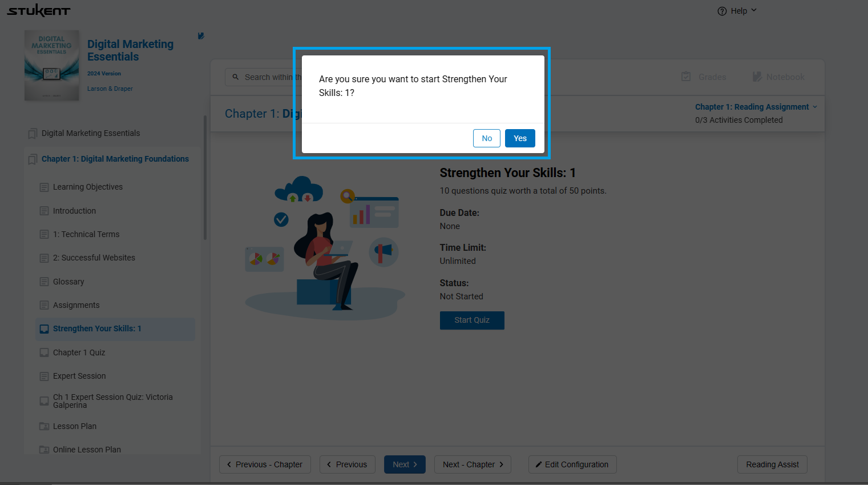The height and width of the screenshot is (485, 868).
Task: Confirm with the Yes button
Action: (520, 138)
